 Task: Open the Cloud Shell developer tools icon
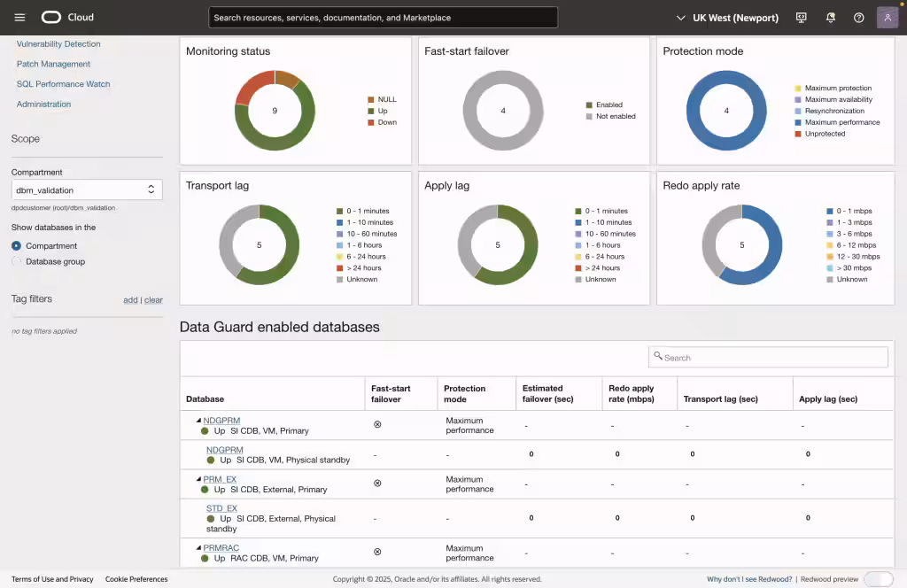[801, 17]
